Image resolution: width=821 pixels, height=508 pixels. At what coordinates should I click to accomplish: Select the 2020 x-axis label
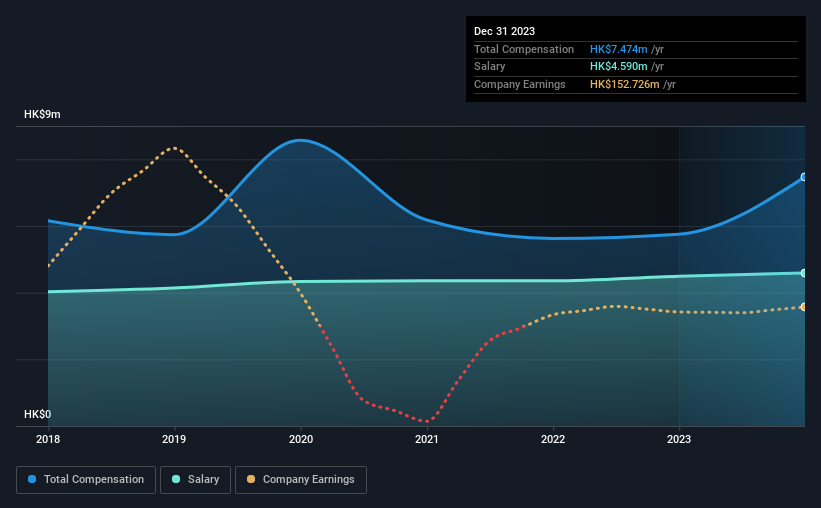301,439
